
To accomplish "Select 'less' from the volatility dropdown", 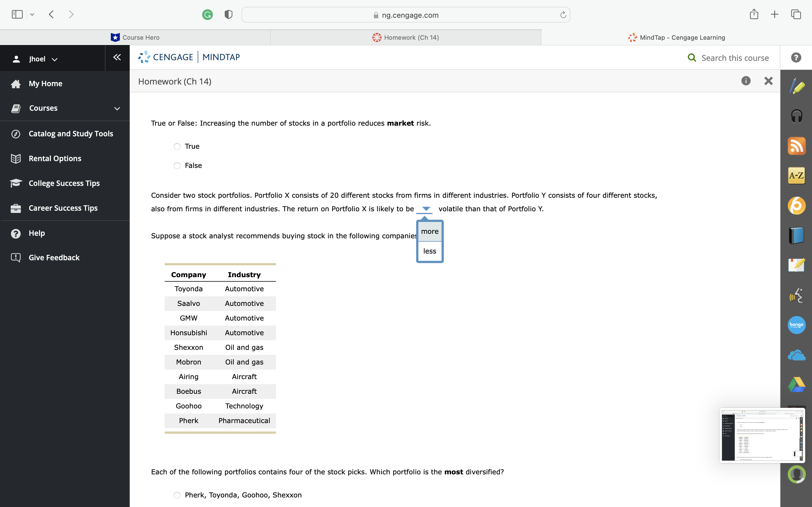I will (430, 251).
